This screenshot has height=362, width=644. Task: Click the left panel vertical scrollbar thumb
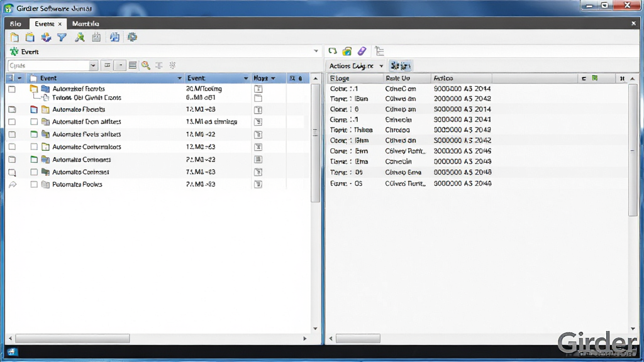tap(316, 143)
